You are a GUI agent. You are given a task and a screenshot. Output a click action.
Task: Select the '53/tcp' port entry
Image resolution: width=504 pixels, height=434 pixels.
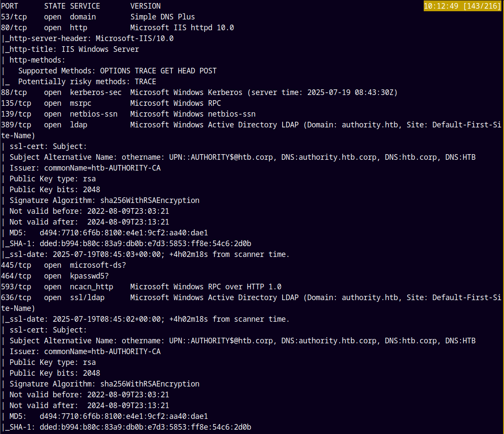[x=14, y=17]
